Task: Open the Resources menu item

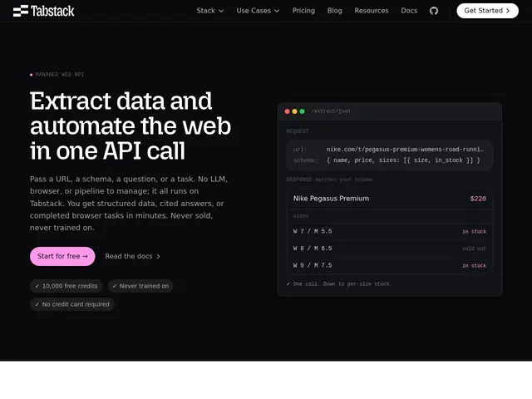Action: tap(372, 11)
